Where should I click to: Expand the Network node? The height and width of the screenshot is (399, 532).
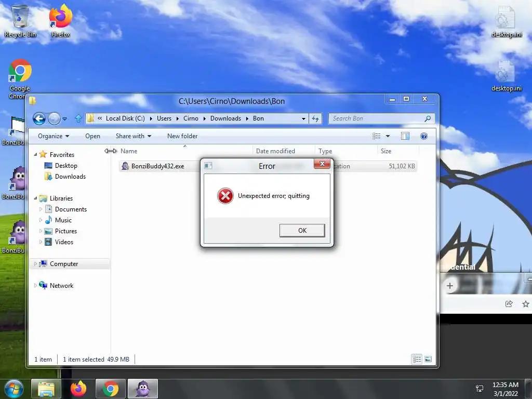35,285
